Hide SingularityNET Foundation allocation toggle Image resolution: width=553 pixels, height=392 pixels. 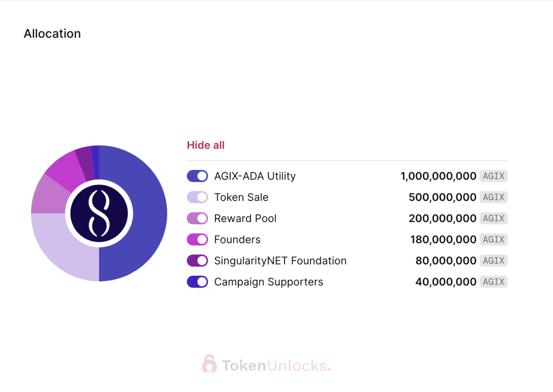pos(197,261)
